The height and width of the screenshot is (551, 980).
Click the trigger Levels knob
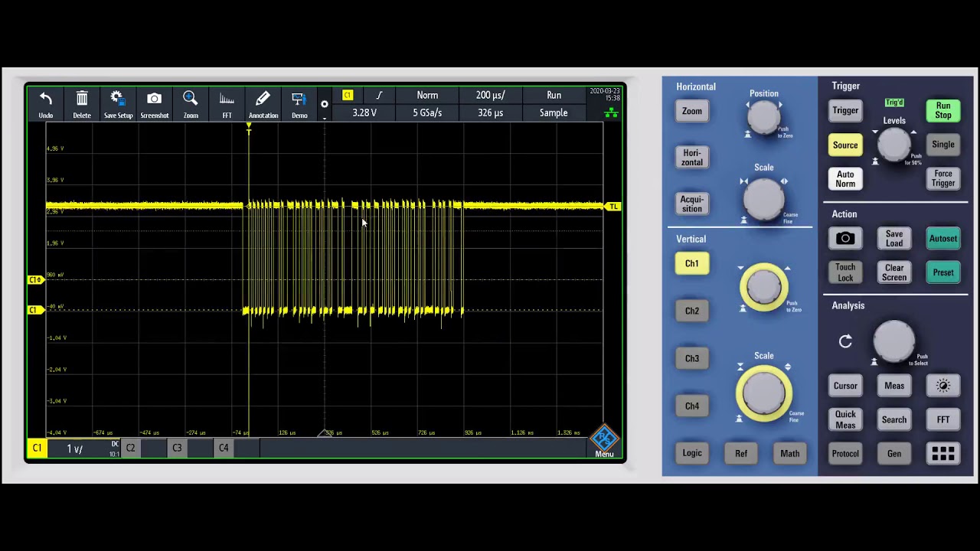click(893, 144)
